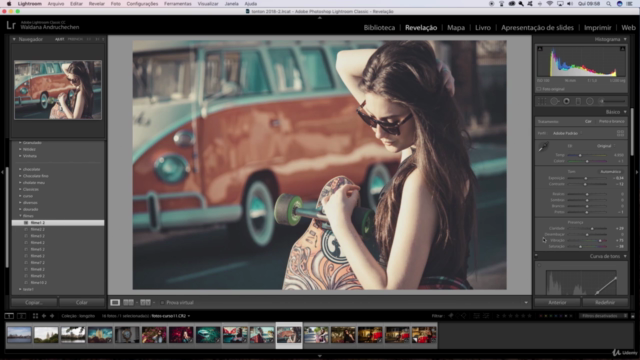The image size is (640, 360).
Task: Click the Copiar... button
Action: tap(34, 302)
